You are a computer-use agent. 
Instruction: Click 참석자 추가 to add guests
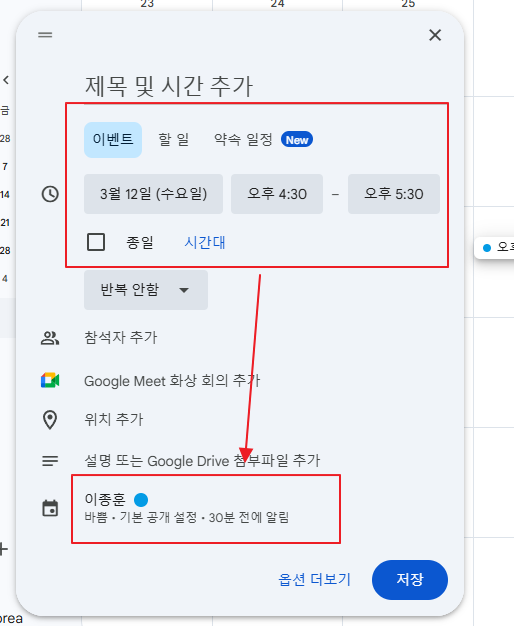(121, 338)
